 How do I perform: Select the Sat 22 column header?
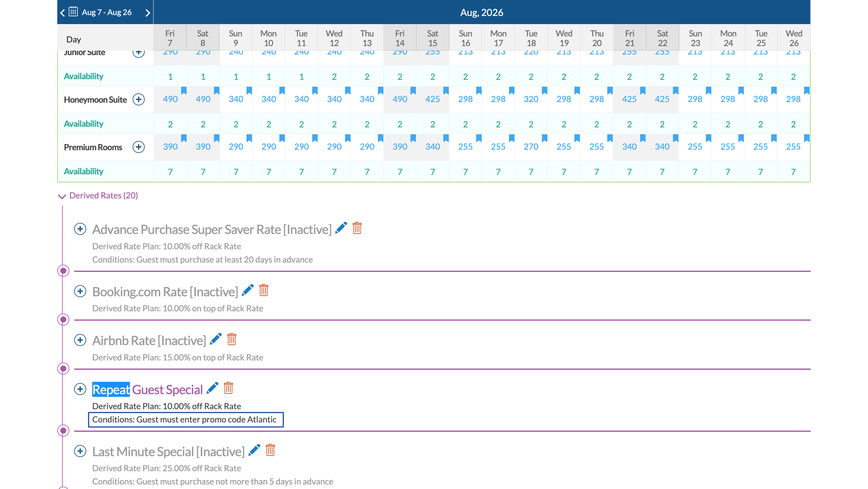[662, 38]
